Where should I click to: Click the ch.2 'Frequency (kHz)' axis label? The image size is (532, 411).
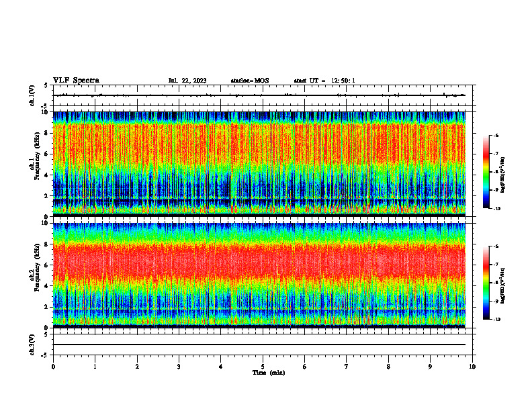click(36, 267)
